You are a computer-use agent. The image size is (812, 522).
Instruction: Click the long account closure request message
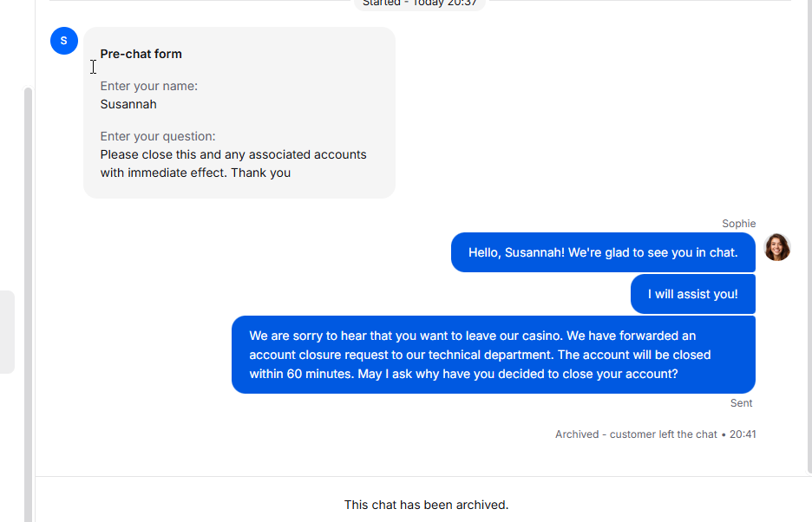click(x=493, y=355)
